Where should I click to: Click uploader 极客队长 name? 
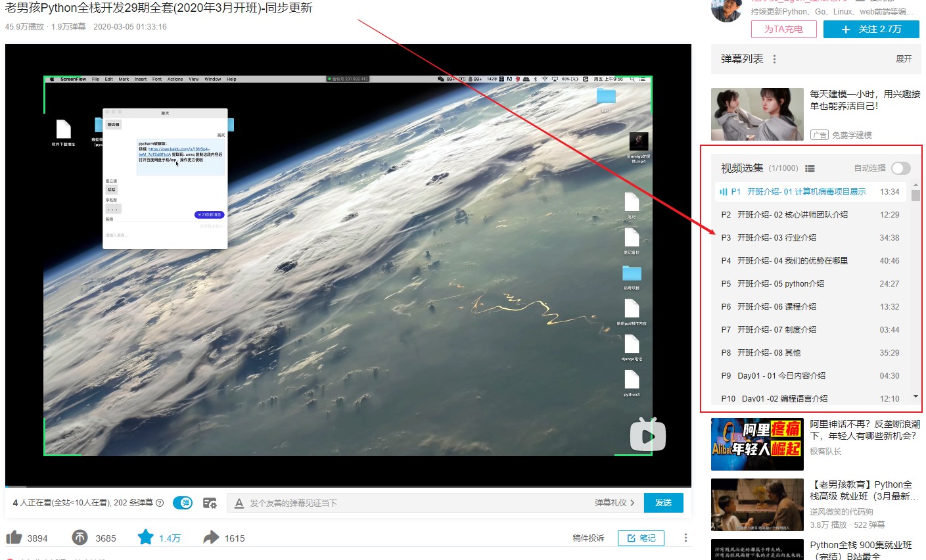click(x=825, y=452)
